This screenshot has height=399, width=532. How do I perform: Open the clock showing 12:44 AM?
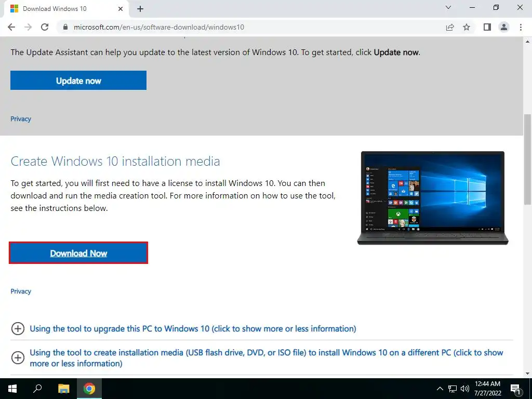pos(487,389)
